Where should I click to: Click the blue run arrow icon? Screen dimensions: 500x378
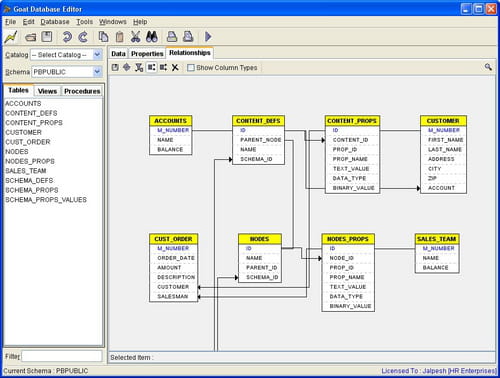[x=208, y=37]
